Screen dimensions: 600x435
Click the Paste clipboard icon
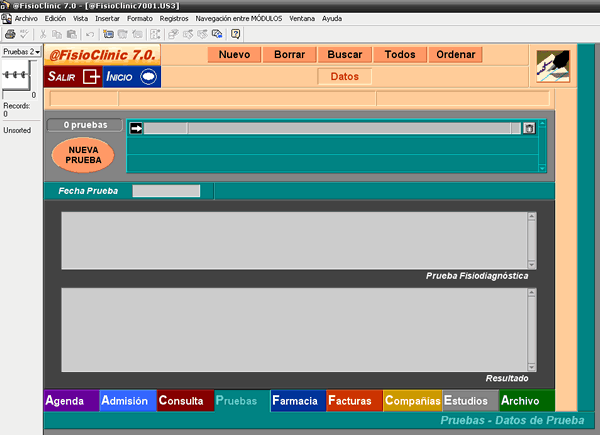72,34
